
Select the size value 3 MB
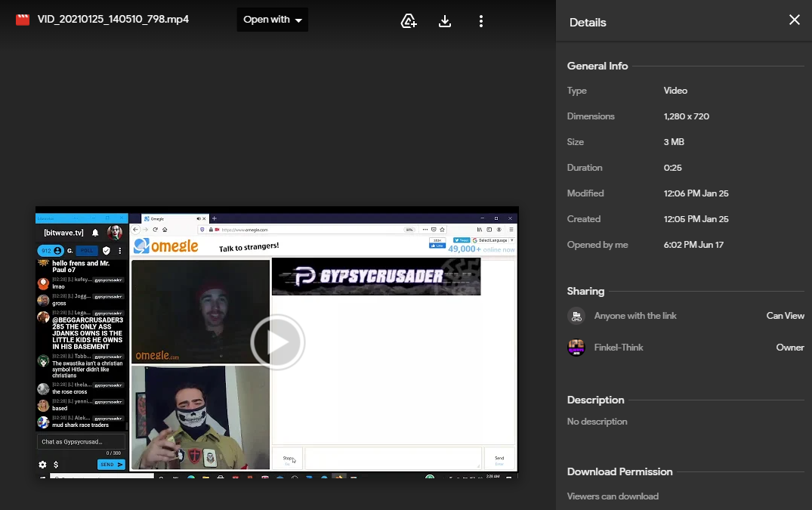tap(674, 142)
